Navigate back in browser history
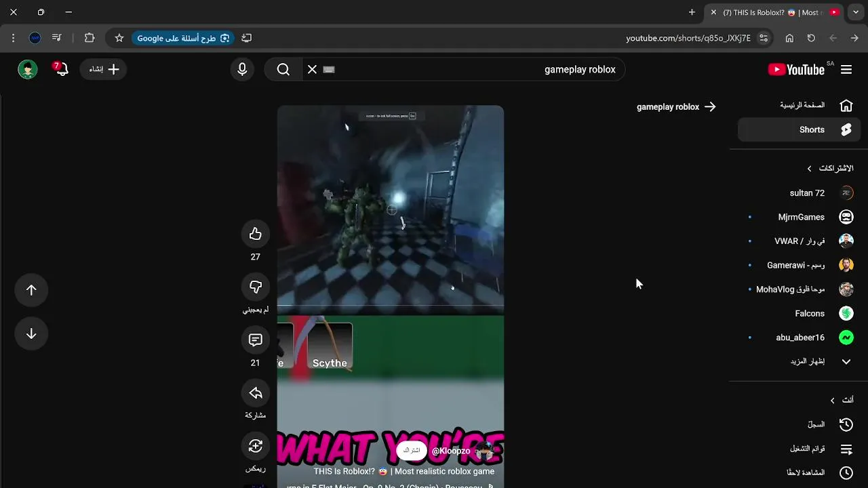Screen dimensions: 868x488 854,38
